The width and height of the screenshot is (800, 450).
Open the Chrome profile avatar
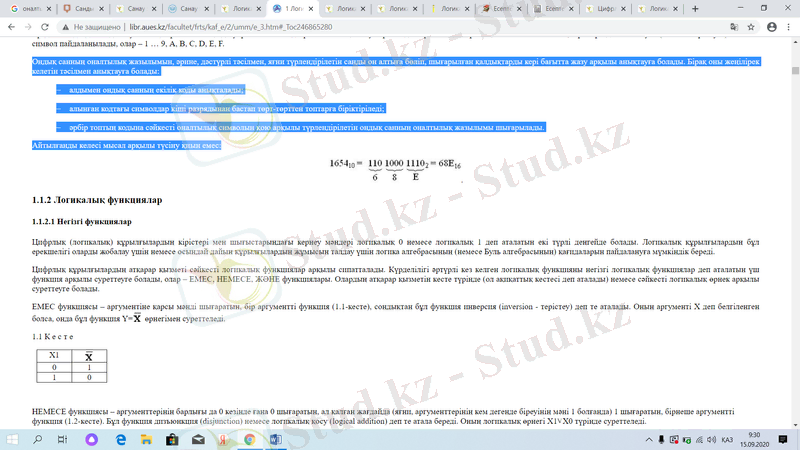click(x=771, y=27)
